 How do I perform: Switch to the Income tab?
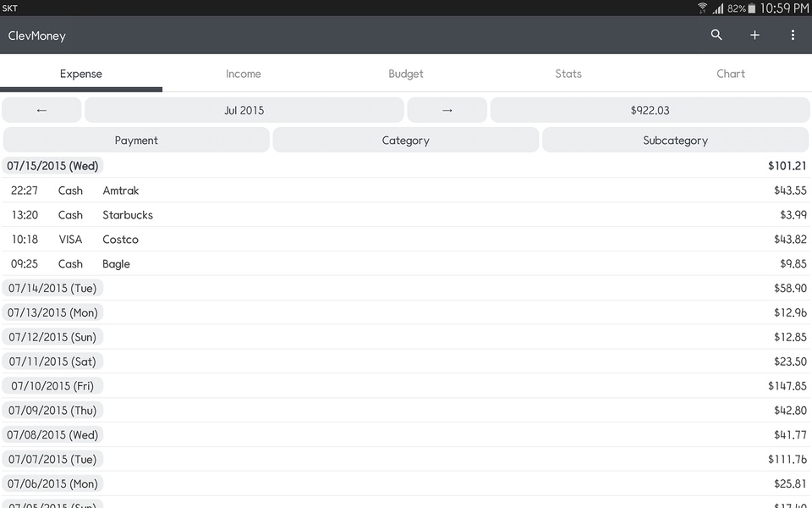(244, 74)
